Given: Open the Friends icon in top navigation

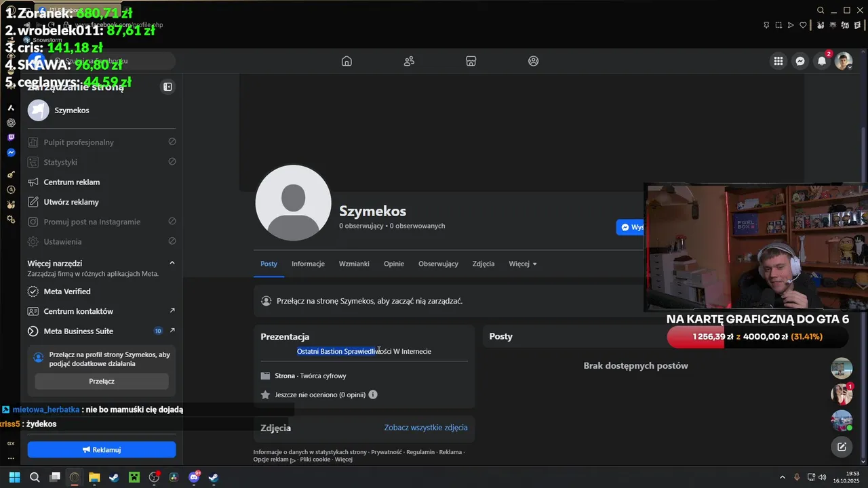Looking at the screenshot, I should [409, 61].
